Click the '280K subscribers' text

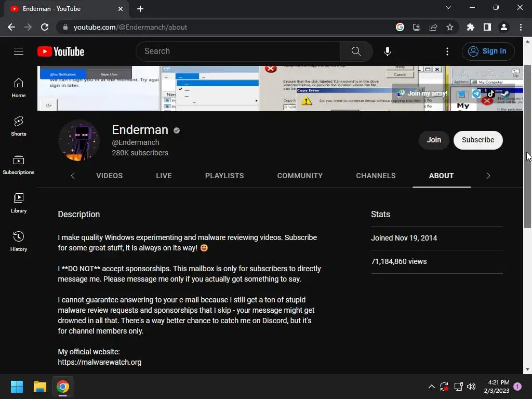(140, 153)
